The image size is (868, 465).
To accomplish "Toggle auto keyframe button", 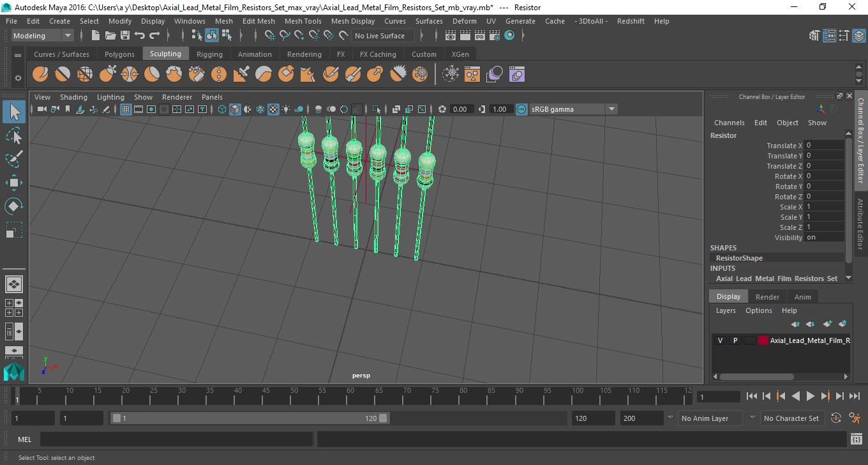I will (837, 418).
